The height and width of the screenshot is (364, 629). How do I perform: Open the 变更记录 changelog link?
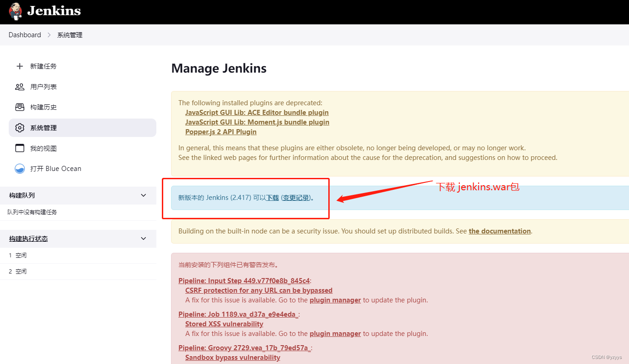(297, 198)
